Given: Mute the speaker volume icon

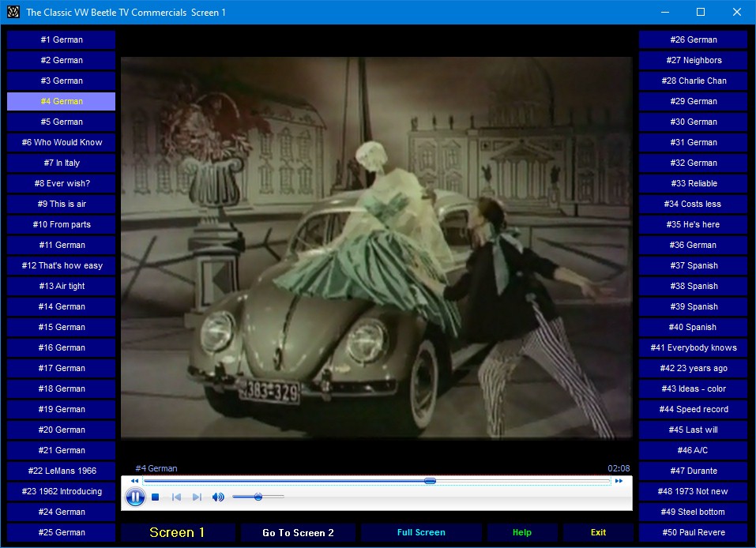Looking at the screenshot, I should pyautogui.click(x=218, y=497).
